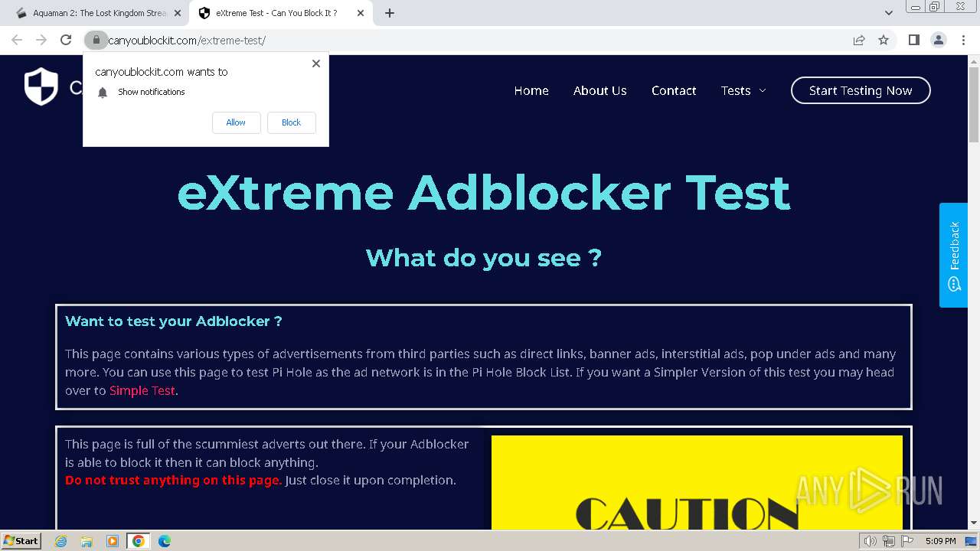Open the Chrome three-dot menu
The image size is (980, 551).
click(x=963, y=40)
